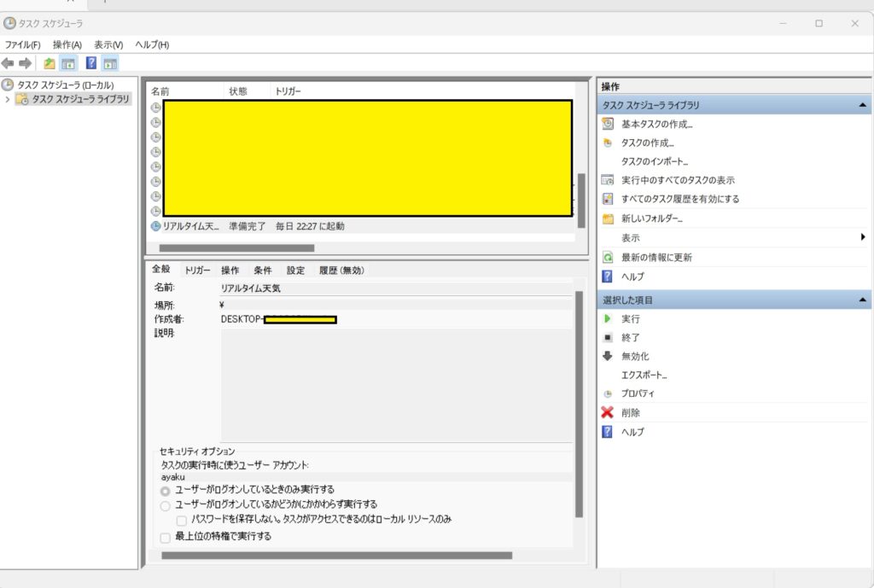Click the green 実行 run icon
The image size is (874, 588).
(x=607, y=318)
